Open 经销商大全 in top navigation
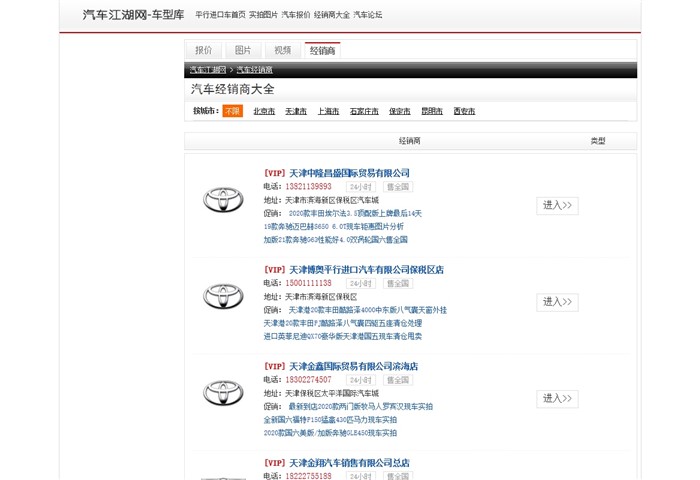 click(x=332, y=15)
